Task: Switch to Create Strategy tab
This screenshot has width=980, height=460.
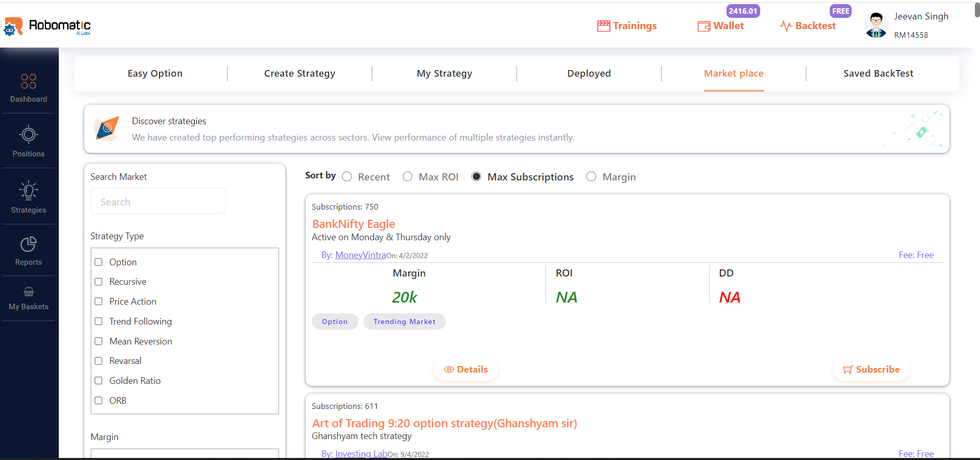Action: pyautogui.click(x=300, y=74)
